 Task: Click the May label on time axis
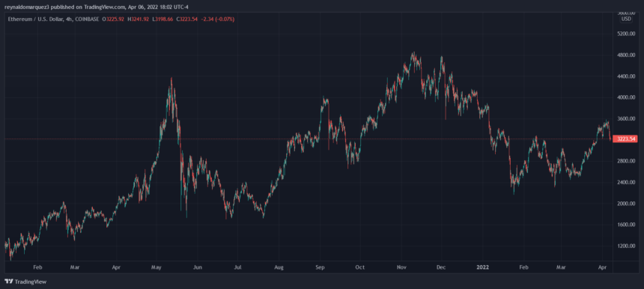point(157,267)
